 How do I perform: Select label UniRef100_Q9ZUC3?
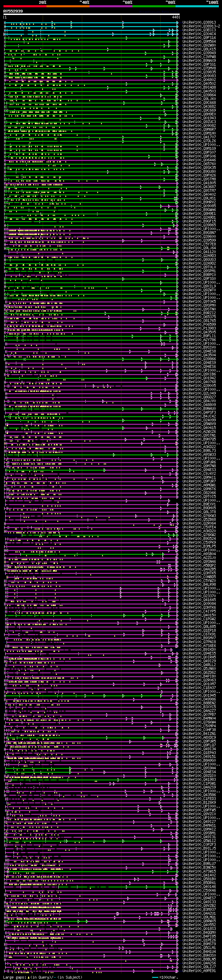pyautogui.click(x=199, y=122)
